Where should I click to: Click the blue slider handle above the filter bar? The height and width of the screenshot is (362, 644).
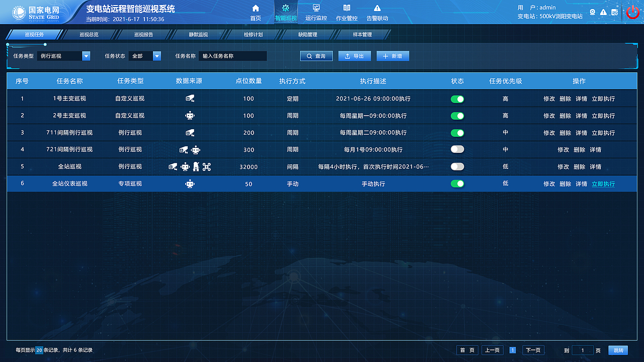(44, 44)
